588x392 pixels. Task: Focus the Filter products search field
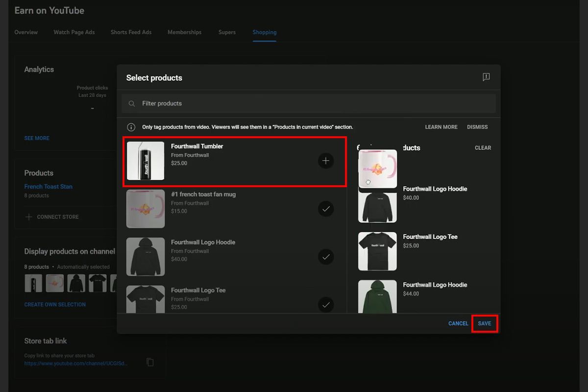coord(309,103)
